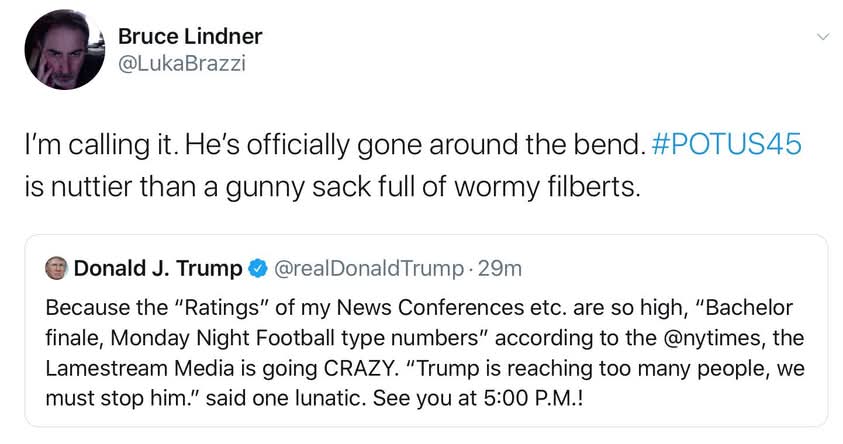Expand the tweet options chevron menu
The height and width of the screenshot is (444, 843).
click(x=823, y=37)
